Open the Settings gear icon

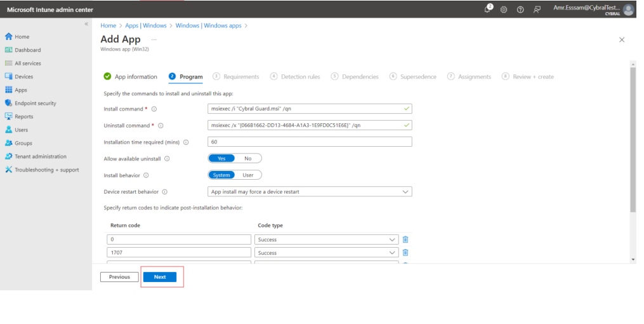[504, 10]
